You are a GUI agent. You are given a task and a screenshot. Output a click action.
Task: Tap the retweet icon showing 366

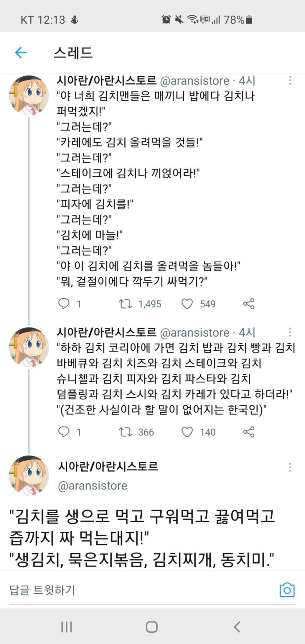point(126,432)
